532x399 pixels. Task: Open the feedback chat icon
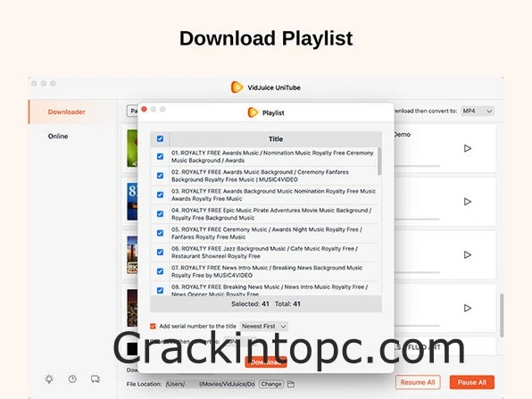pos(96,379)
